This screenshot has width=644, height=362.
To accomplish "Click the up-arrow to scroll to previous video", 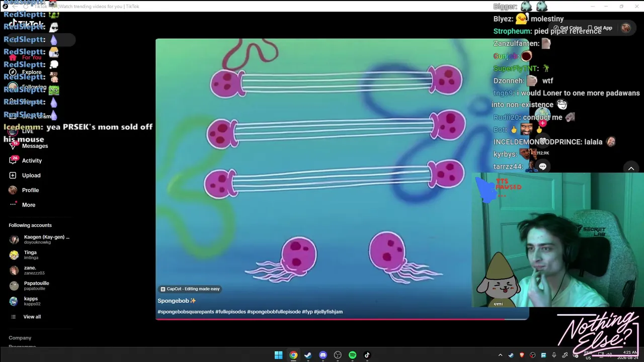I will (x=631, y=168).
